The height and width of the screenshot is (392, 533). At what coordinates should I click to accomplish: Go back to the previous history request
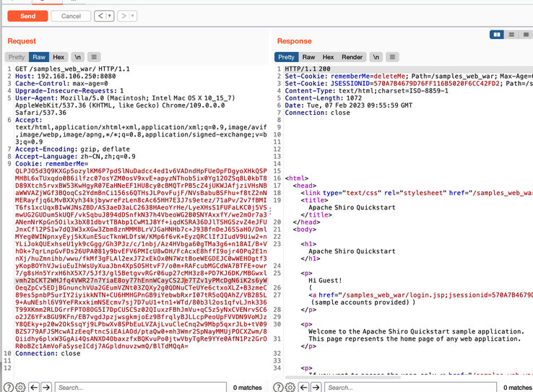100,16
